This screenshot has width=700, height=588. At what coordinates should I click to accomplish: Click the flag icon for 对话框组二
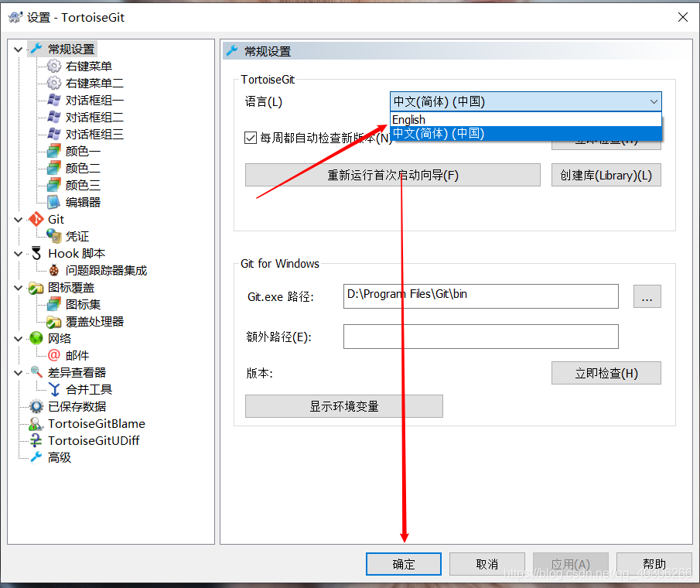(54, 117)
